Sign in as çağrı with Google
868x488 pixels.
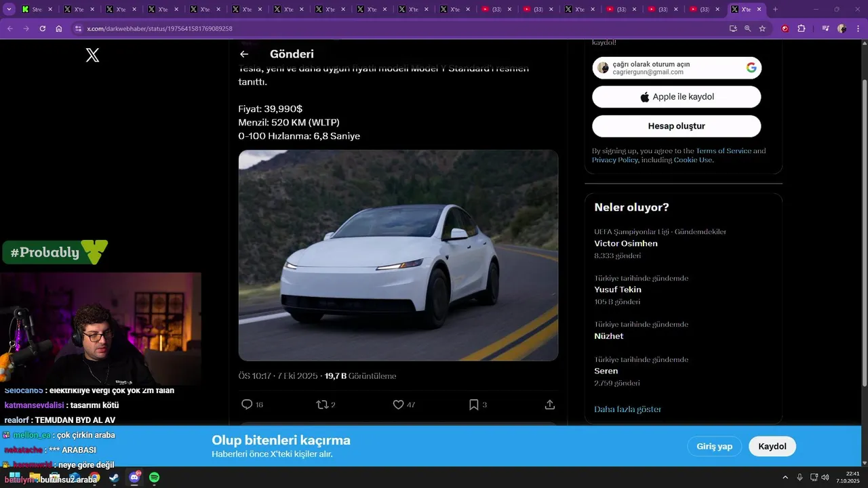(x=677, y=68)
